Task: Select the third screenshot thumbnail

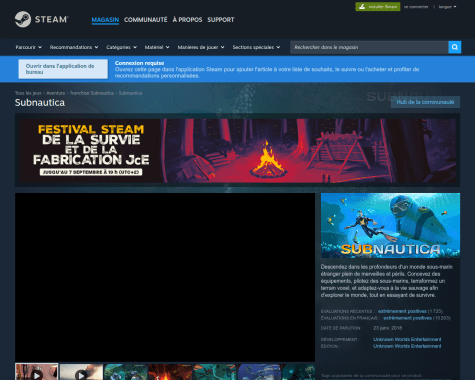Action: pyautogui.click(x=126, y=372)
